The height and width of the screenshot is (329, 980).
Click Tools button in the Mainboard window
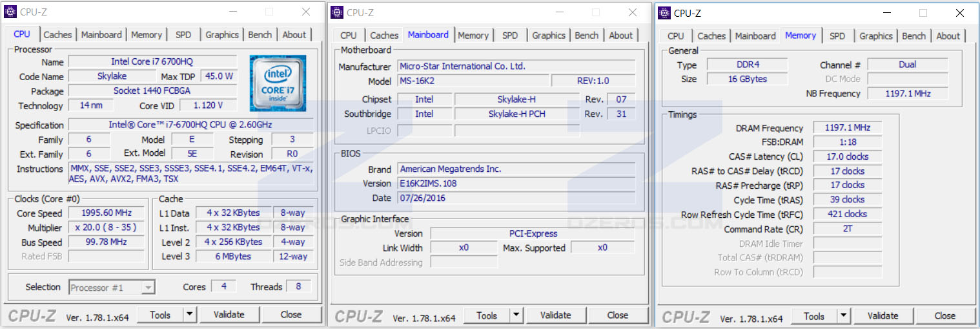487,315
